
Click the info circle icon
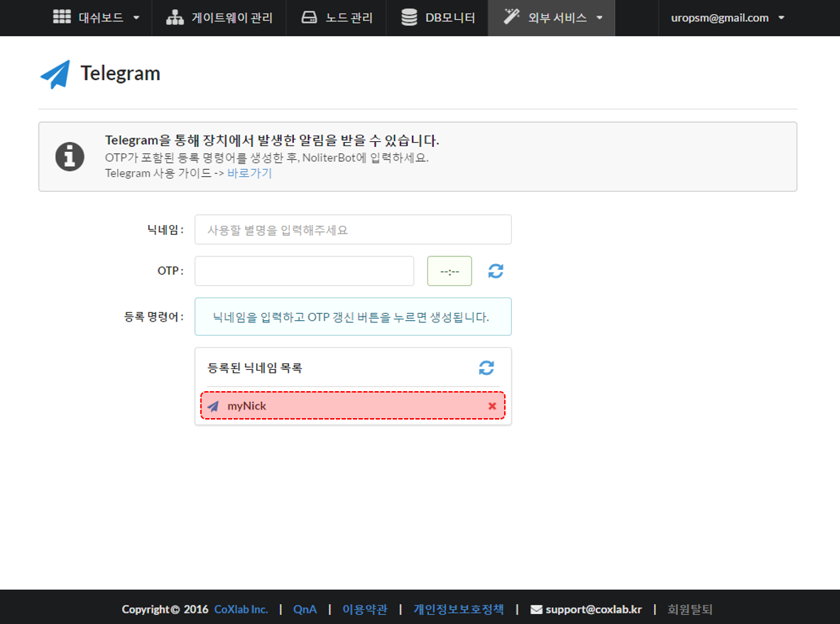pyautogui.click(x=70, y=156)
